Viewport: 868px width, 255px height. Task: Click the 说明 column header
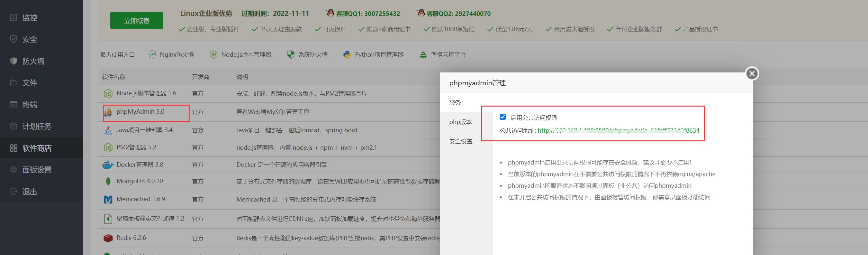click(242, 77)
